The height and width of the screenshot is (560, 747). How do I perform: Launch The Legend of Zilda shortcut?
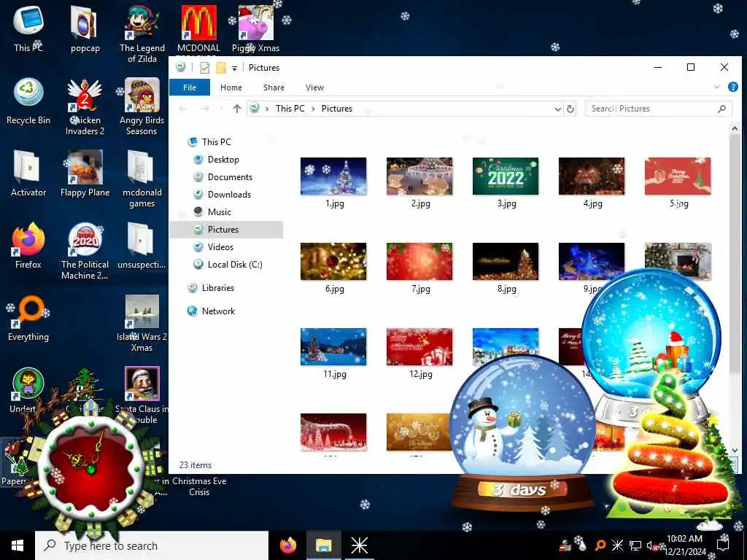click(x=142, y=34)
